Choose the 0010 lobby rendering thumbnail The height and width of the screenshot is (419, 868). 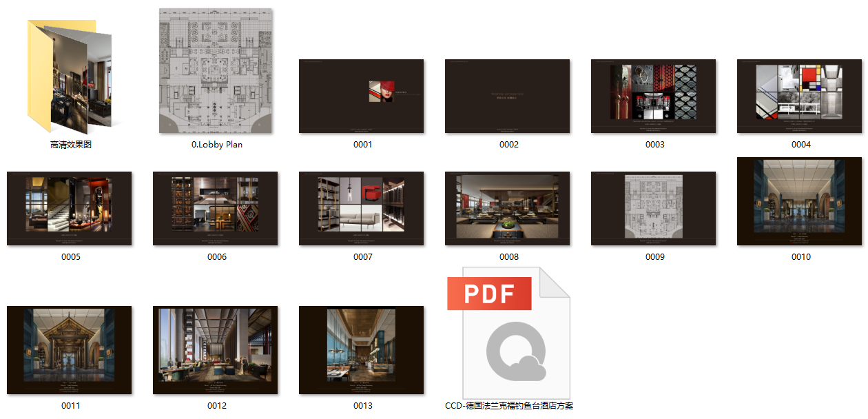(800, 201)
